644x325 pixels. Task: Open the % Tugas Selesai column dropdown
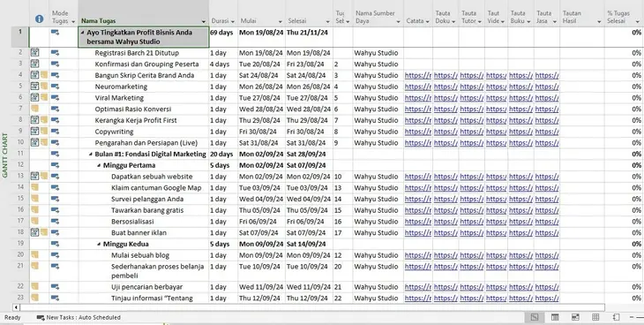pyautogui.click(x=639, y=21)
